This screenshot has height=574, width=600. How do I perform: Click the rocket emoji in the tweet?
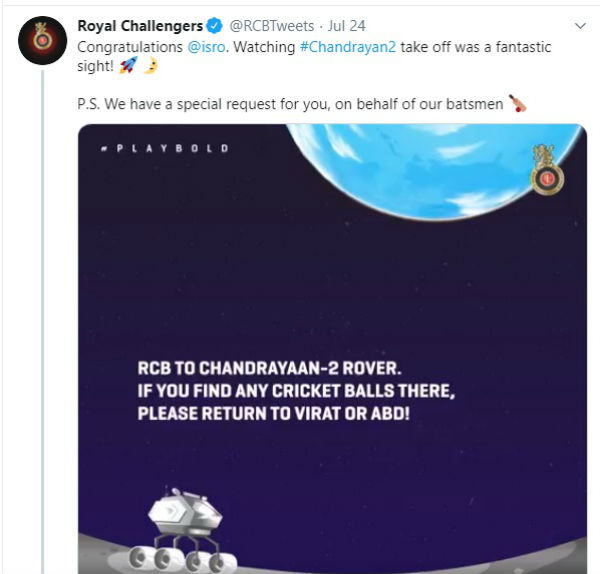click(x=126, y=66)
